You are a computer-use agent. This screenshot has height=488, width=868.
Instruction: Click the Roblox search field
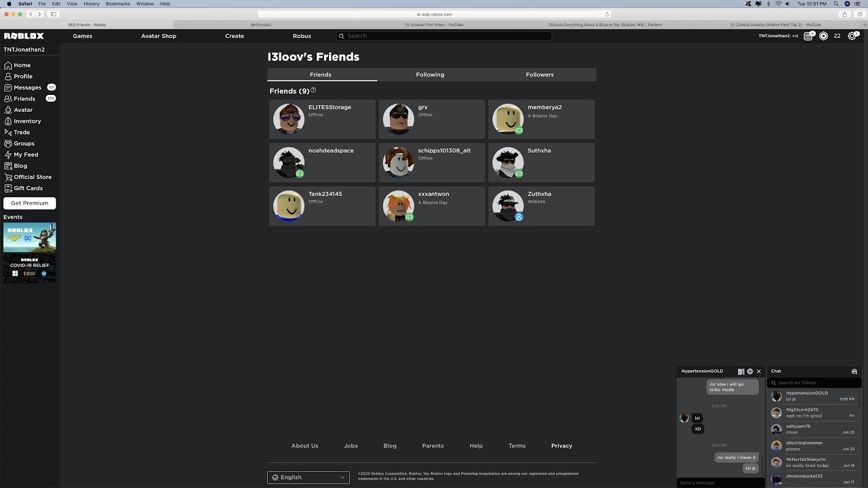pos(443,36)
